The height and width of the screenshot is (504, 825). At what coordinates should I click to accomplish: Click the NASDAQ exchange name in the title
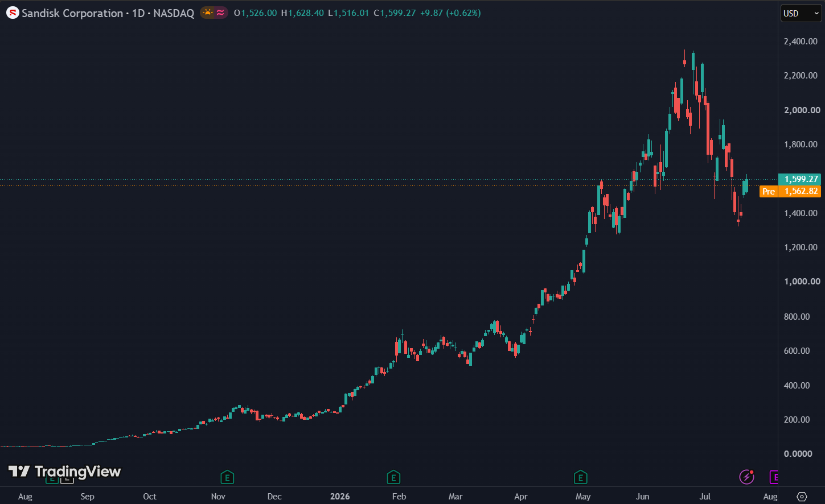tap(174, 13)
